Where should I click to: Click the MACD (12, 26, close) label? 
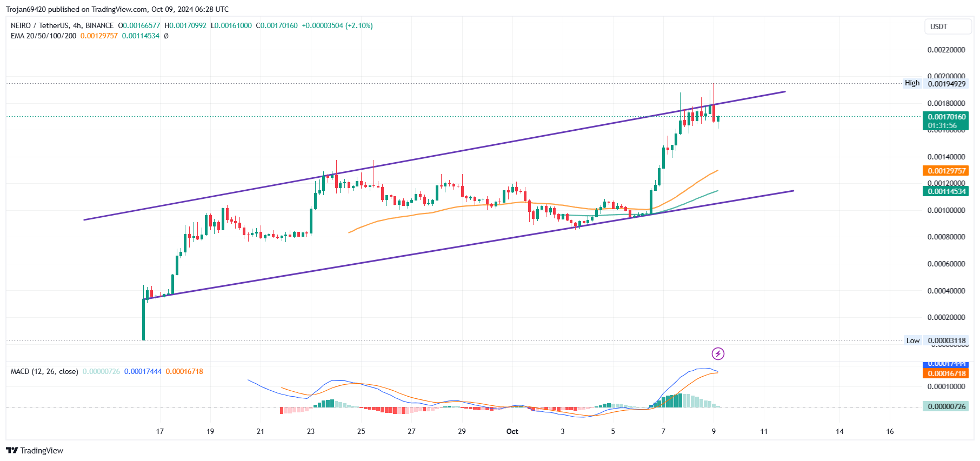point(44,371)
